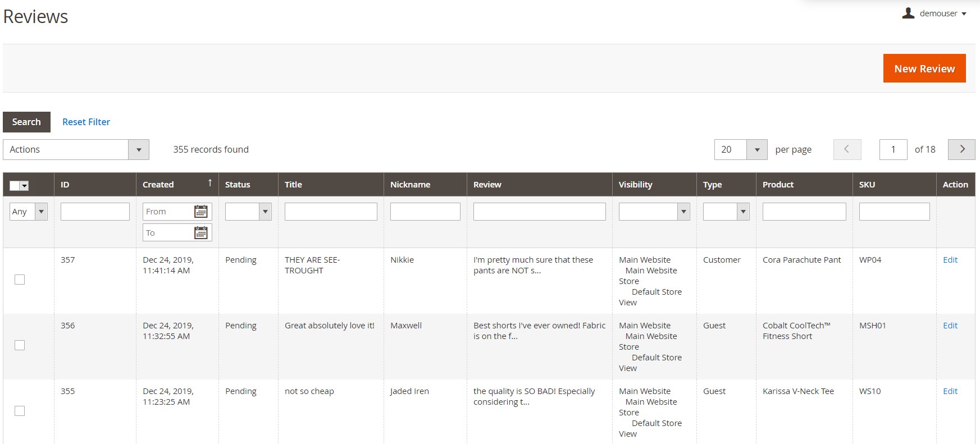The image size is (980, 444).
Task: Sort by Created column arrow
Action: 210,183
